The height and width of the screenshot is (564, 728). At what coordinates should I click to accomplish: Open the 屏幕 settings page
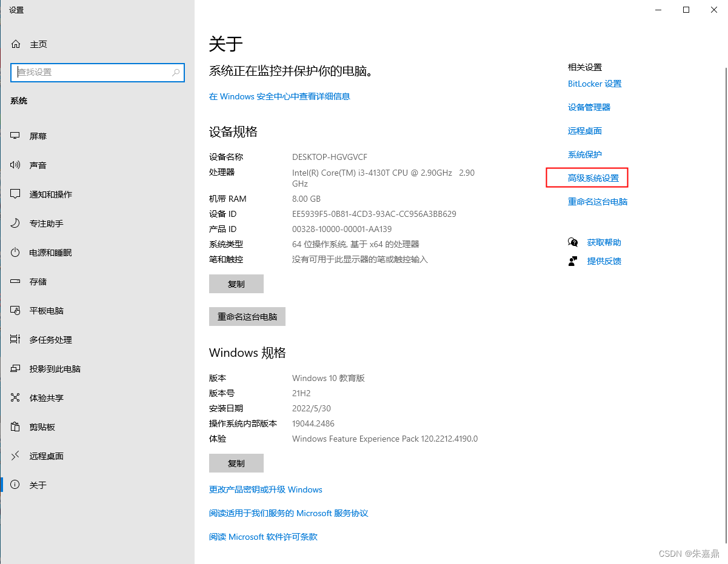tap(97, 136)
